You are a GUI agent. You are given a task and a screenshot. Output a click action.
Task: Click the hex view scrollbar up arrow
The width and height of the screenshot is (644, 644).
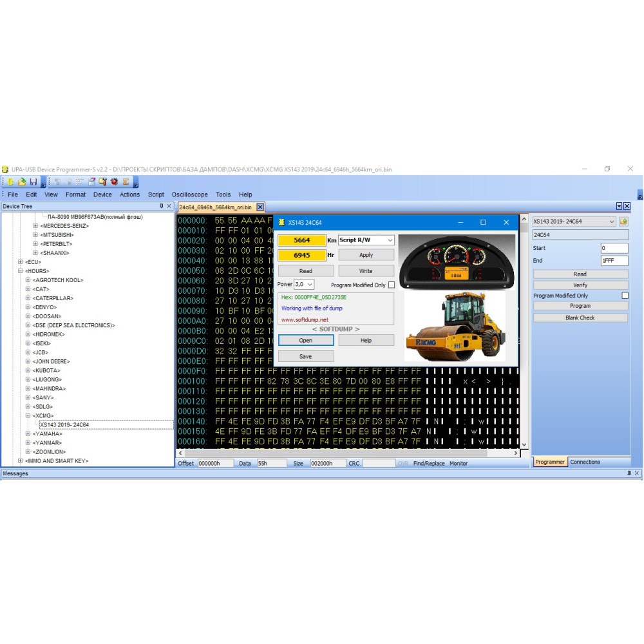click(x=524, y=219)
